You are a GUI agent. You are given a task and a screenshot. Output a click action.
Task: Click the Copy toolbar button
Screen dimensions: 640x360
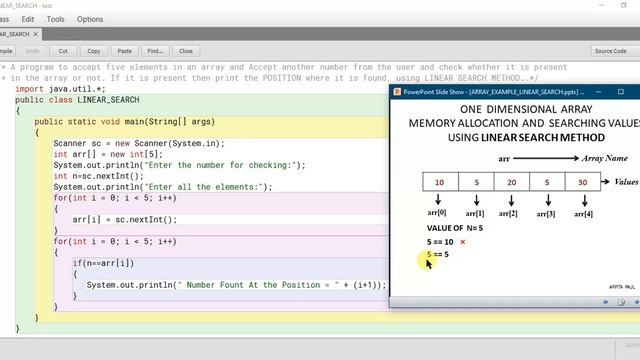[93, 51]
